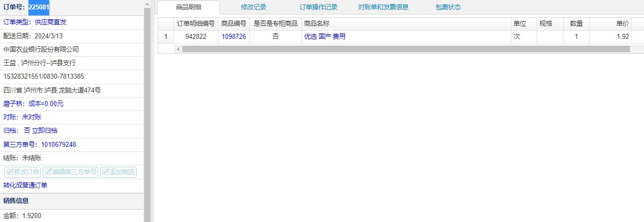Click the 否 cell in 专柜商品 column
This screenshot has width=644, height=222.
tap(276, 36)
